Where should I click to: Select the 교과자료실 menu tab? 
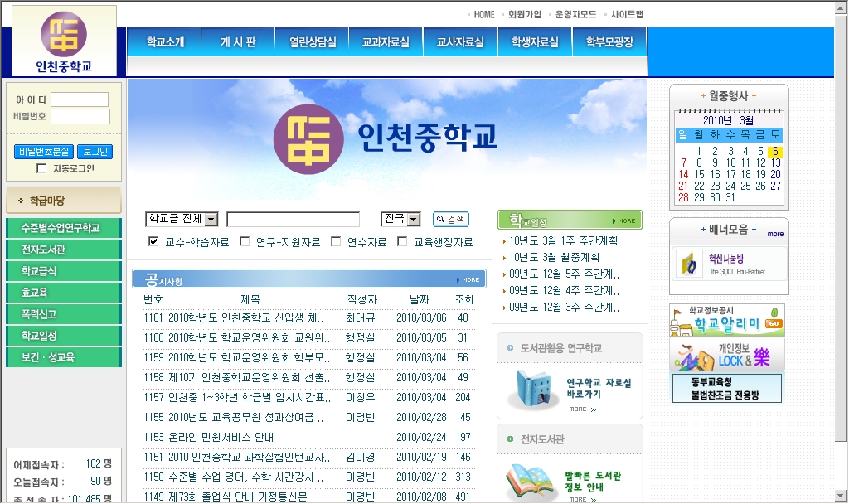coord(386,42)
